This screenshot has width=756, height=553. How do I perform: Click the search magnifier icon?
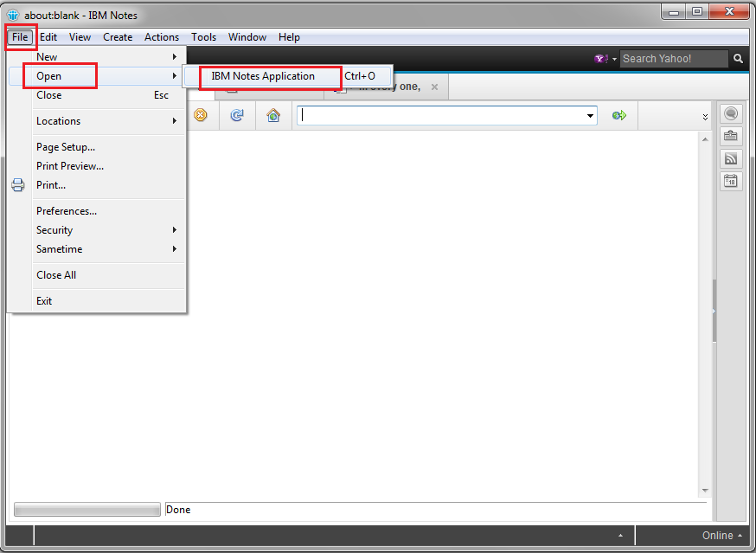click(x=738, y=58)
